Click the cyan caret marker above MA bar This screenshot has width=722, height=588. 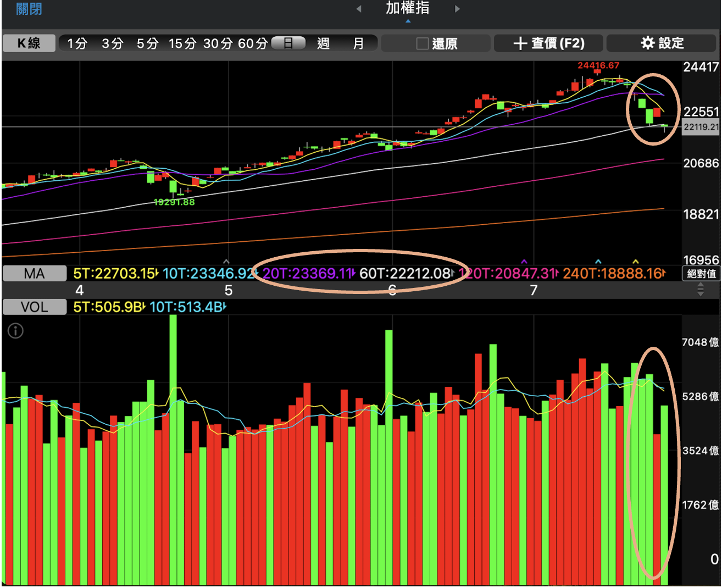tap(598, 262)
